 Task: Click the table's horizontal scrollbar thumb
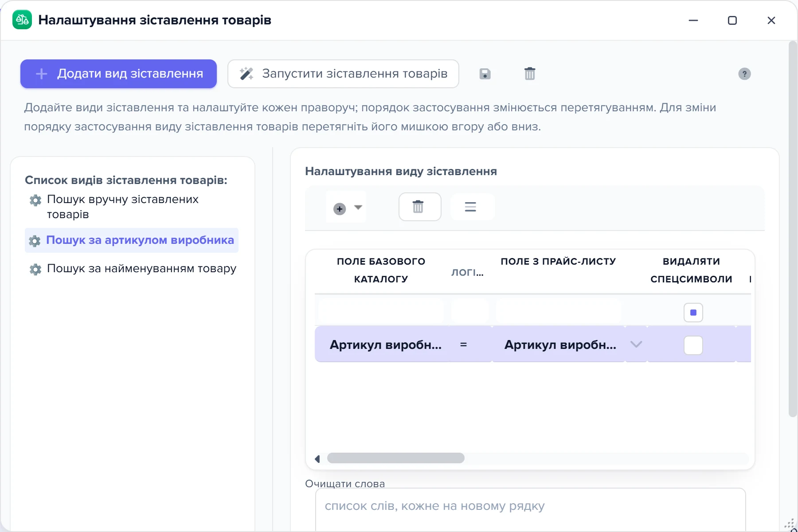[396, 458]
